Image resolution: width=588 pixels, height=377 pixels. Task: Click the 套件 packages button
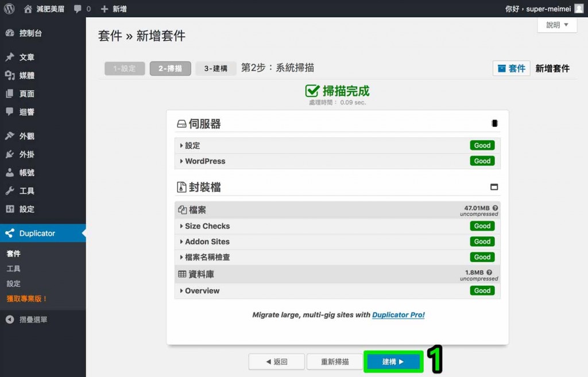click(511, 68)
